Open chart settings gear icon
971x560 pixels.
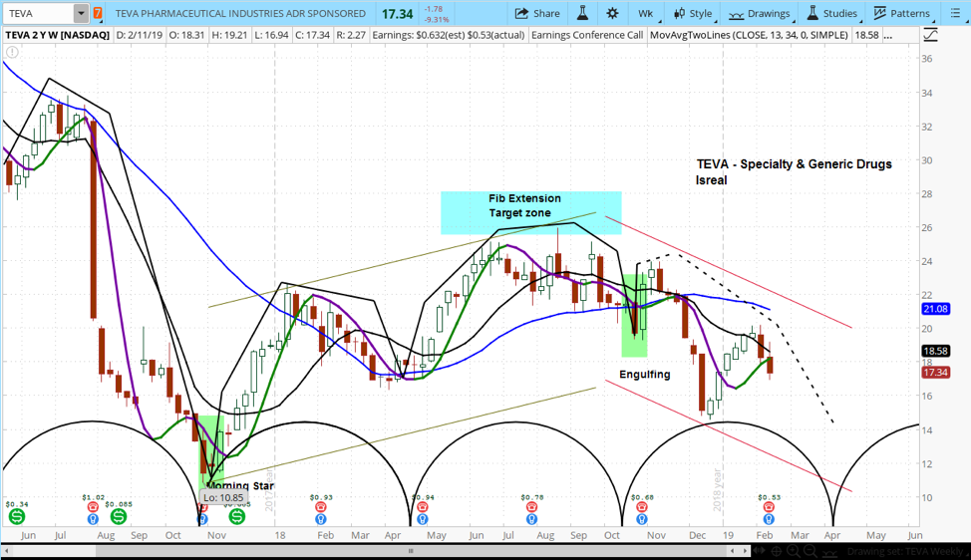(612, 13)
